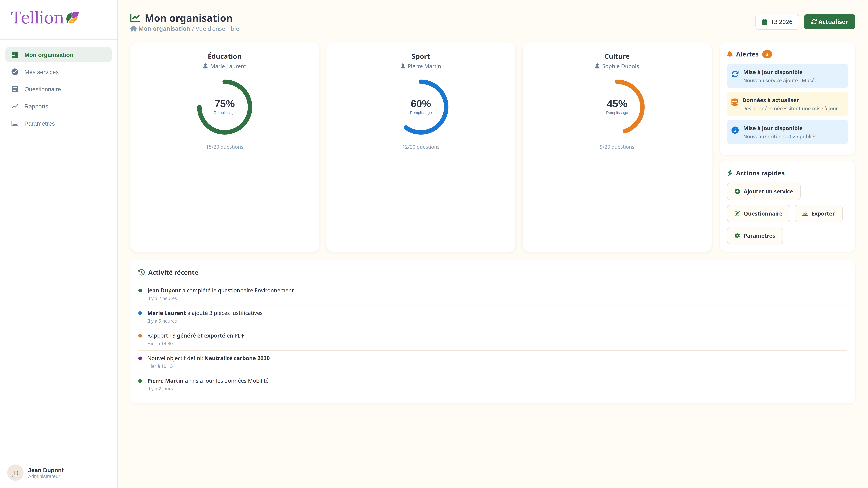Click the Tellion leaf logo

72,17
